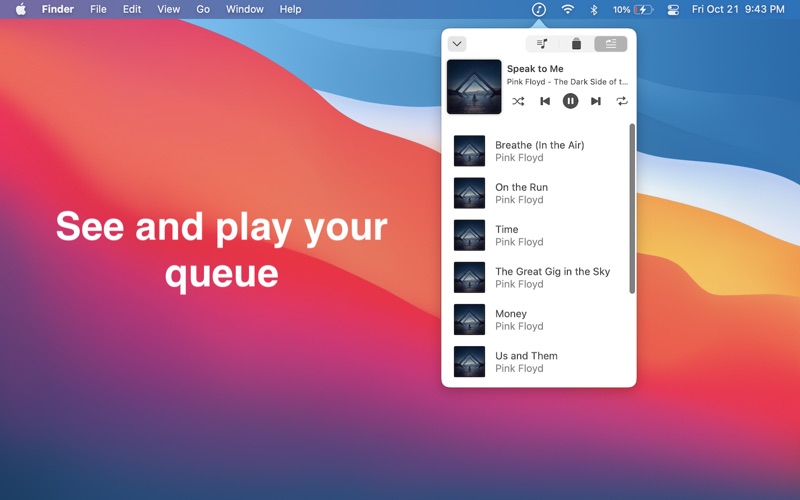Pause the current song

pos(570,101)
